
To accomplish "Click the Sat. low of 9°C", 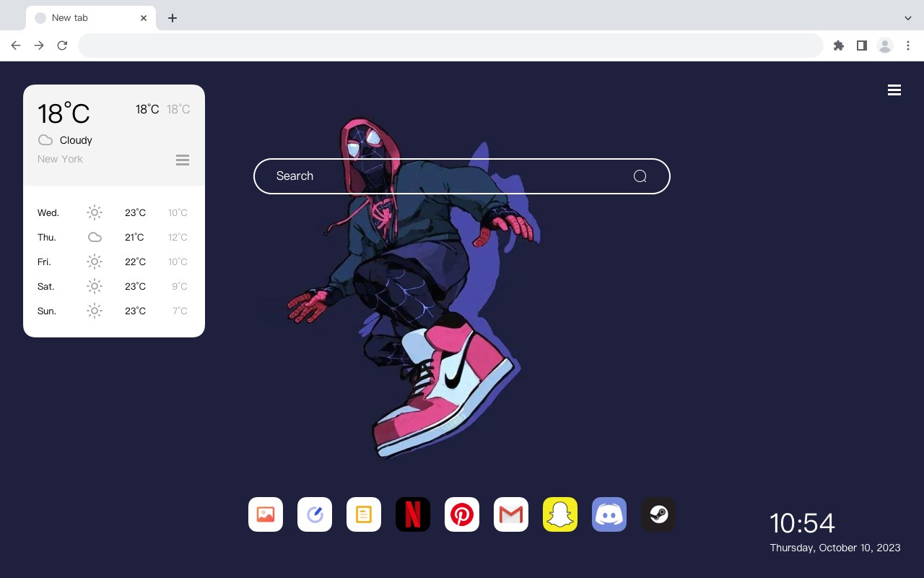I will pyautogui.click(x=180, y=286).
